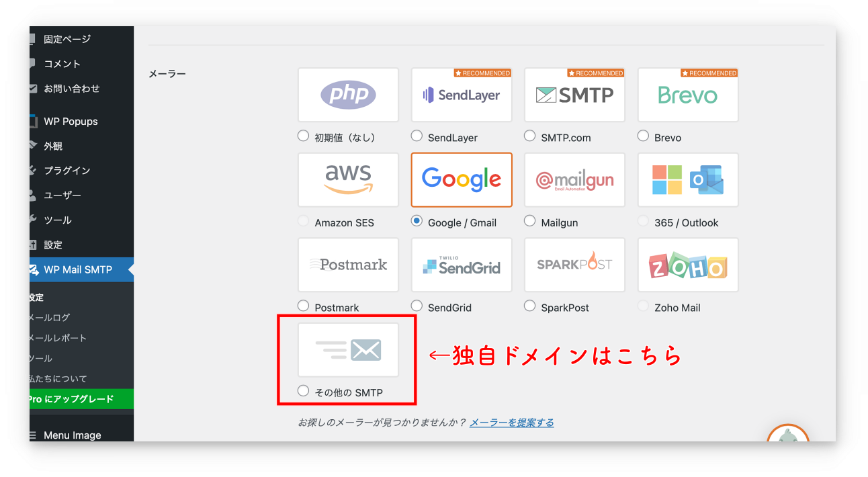Click the mascot help icon at bottom right
This screenshot has height=477, width=868.
click(788, 433)
